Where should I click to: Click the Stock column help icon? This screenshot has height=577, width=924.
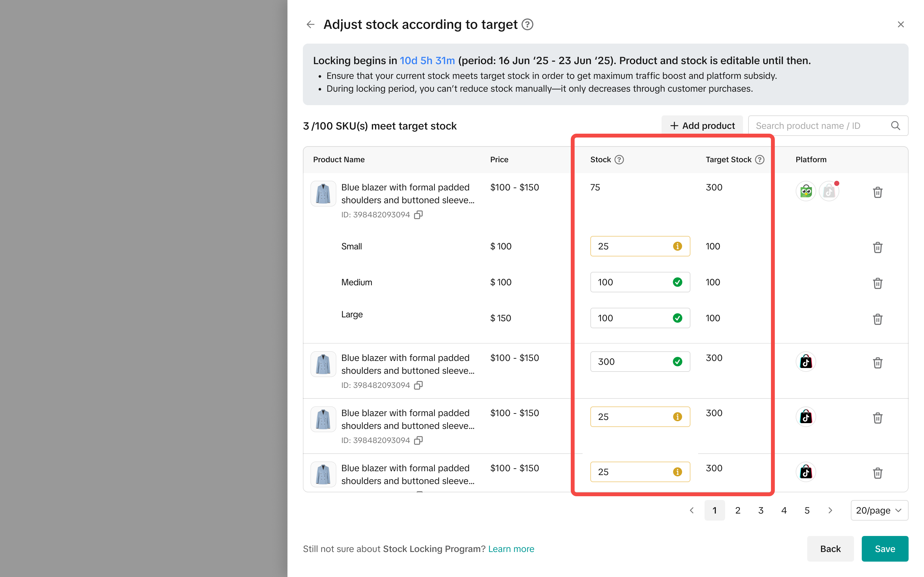click(x=619, y=160)
